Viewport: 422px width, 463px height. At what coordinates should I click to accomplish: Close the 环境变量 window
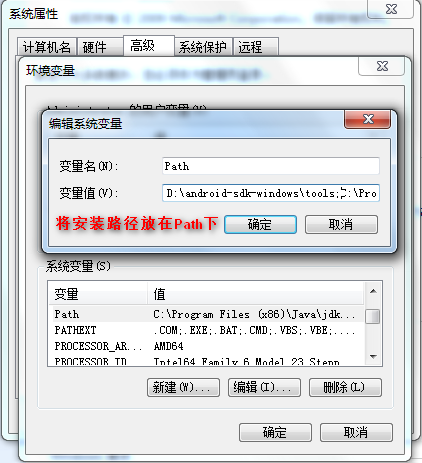click(382, 66)
